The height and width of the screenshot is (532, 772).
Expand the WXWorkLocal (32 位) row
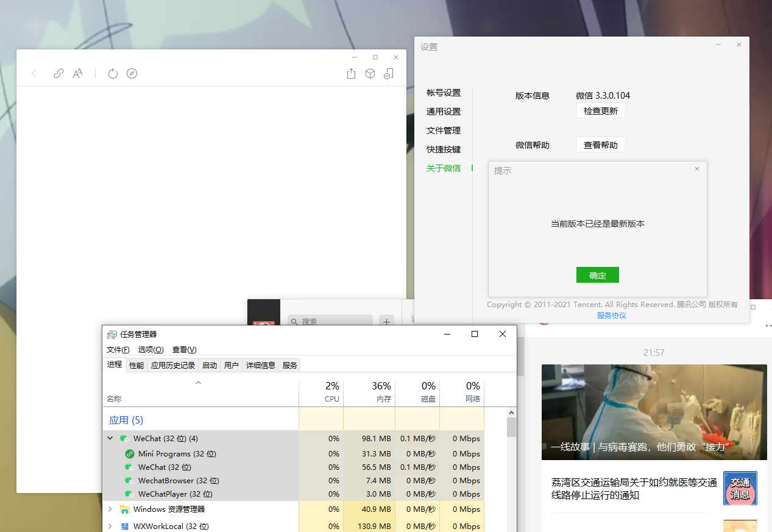(110, 526)
